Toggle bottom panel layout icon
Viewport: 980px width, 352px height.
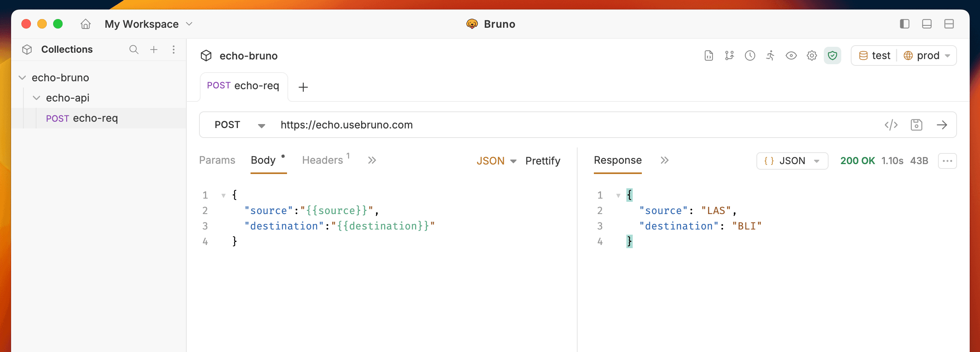(x=927, y=24)
